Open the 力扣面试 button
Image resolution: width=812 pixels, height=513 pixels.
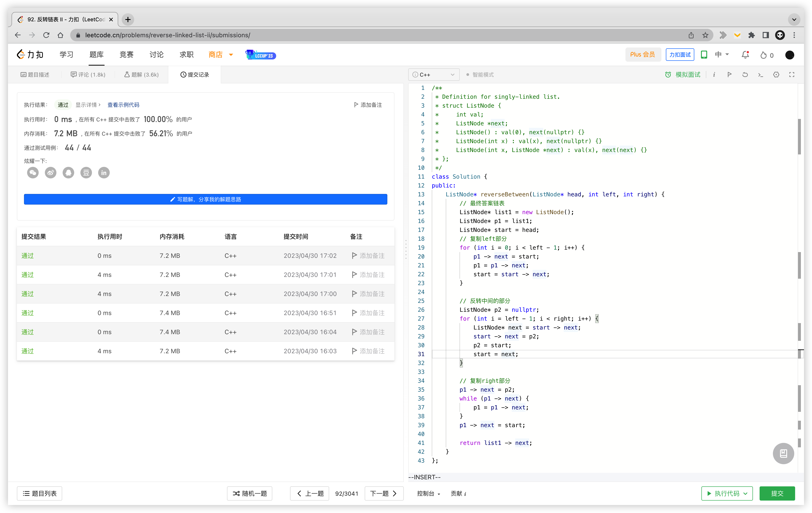[680, 55]
